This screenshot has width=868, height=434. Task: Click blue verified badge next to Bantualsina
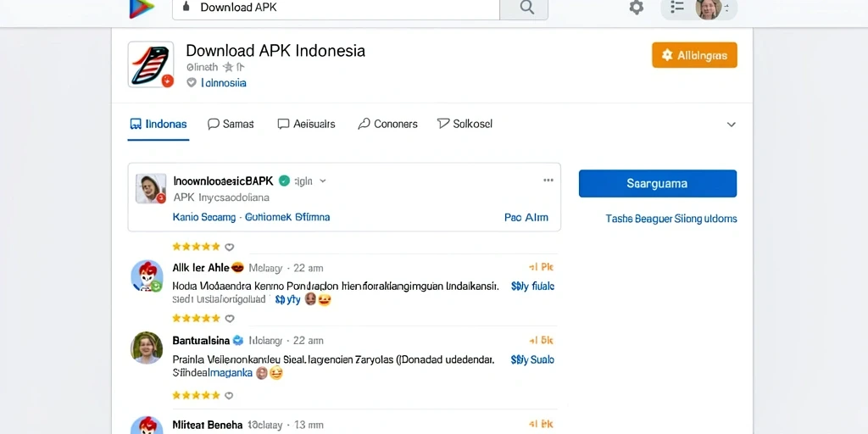pyautogui.click(x=238, y=340)
